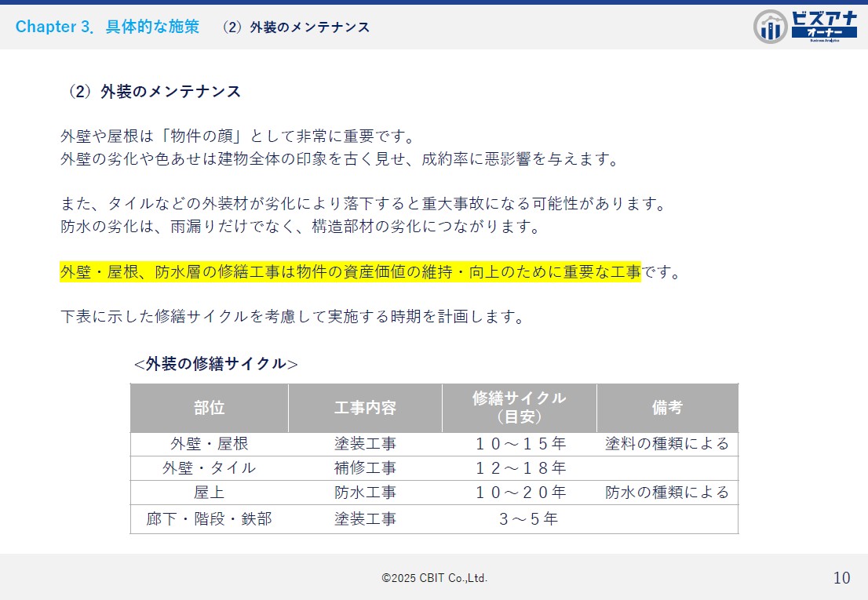The height and width of the screenshot is (600, 868).
Task: Click the line starting with 防水の劣化は
Action: click(300, 227)
